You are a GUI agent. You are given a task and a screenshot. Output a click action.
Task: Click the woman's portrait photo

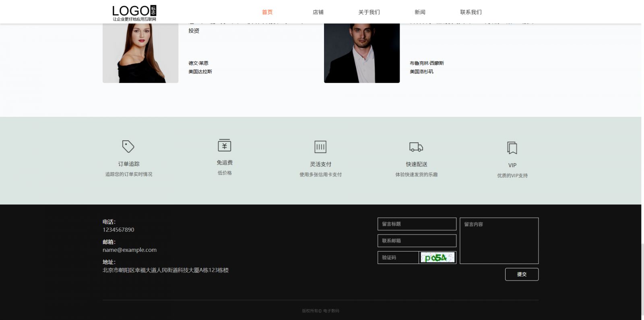(x=140, y=53)
